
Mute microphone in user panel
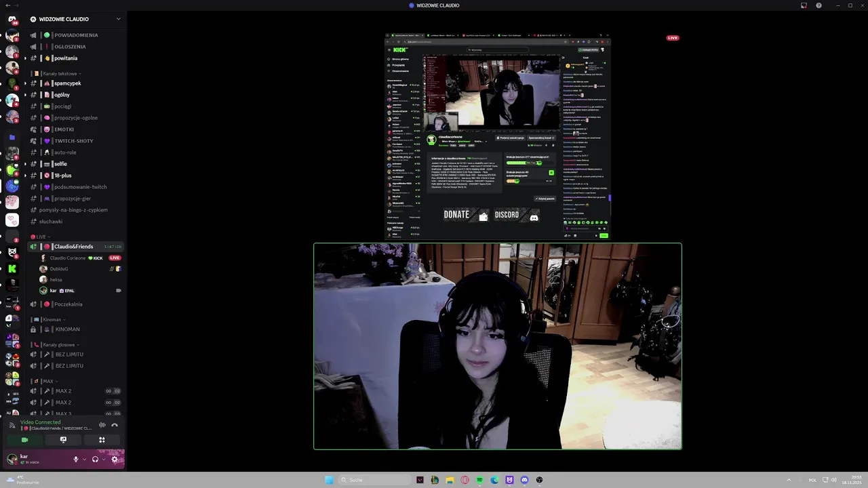76,459
